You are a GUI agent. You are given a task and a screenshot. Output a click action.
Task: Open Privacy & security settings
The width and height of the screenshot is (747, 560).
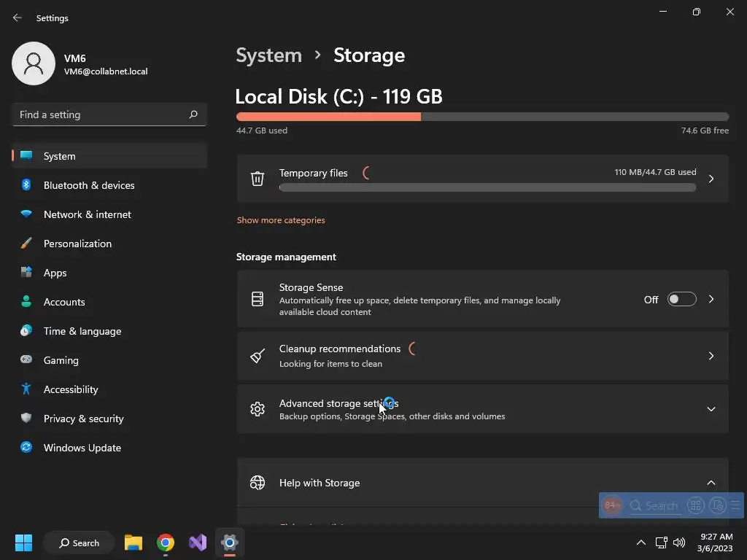83,419
